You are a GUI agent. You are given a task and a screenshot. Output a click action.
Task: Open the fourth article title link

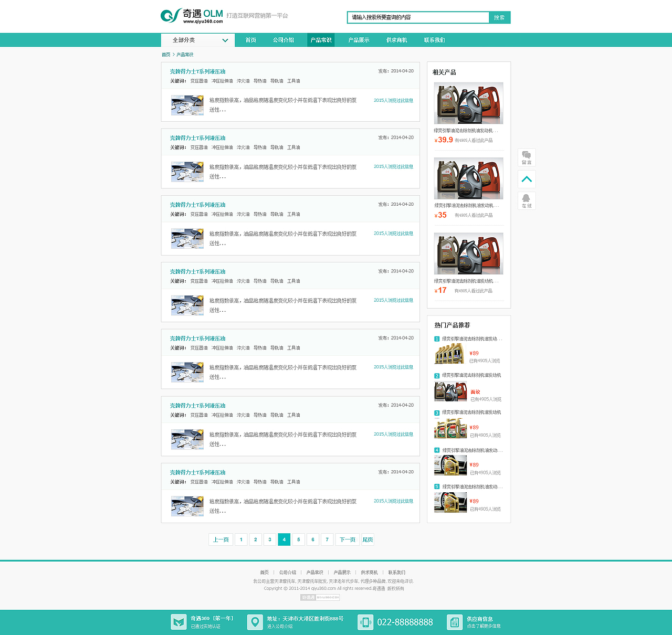[197, 272]
